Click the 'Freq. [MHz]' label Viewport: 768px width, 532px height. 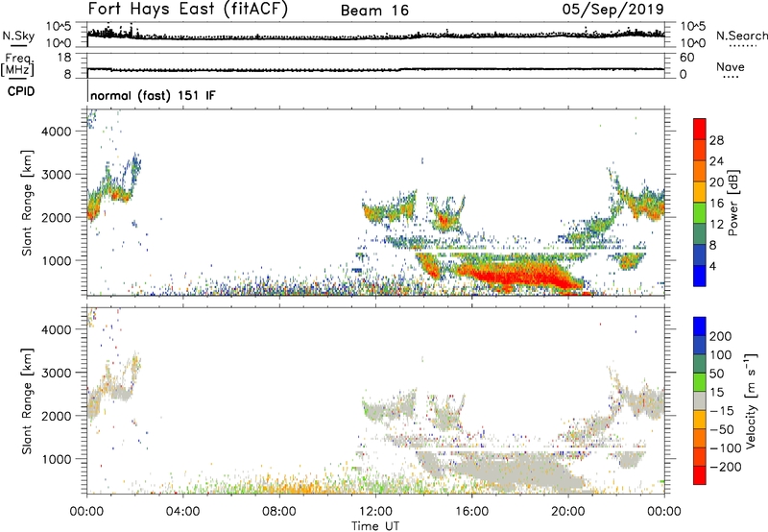(18, 65)
